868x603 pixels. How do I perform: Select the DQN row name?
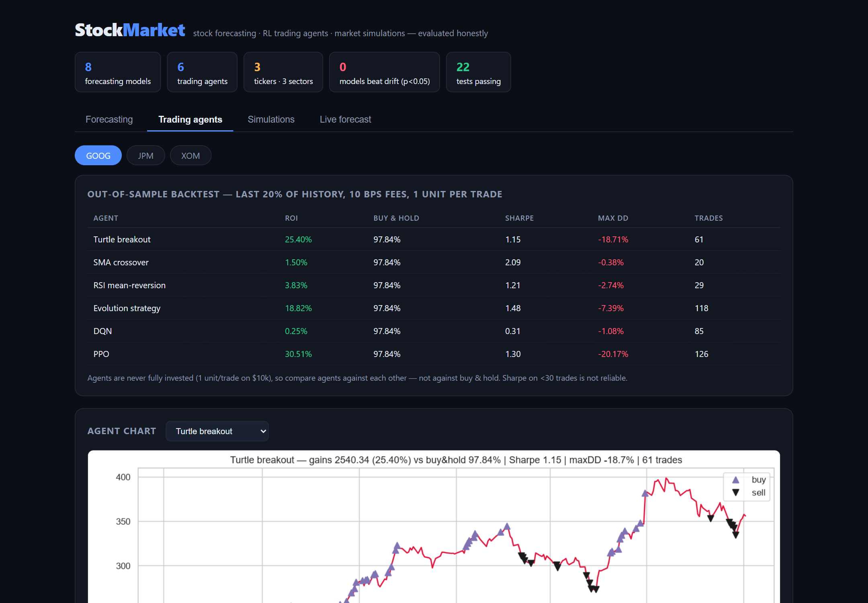coord(102,331)
